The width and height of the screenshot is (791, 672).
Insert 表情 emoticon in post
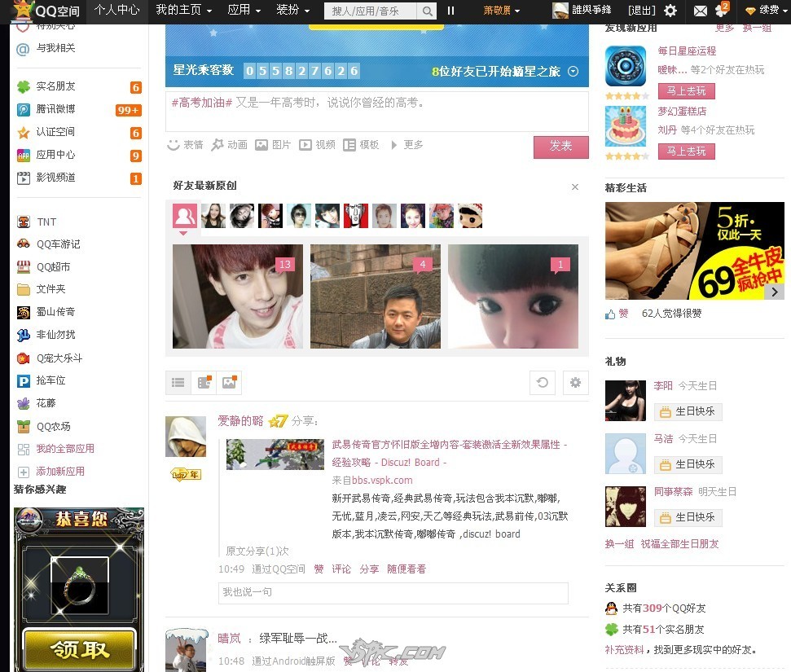[185, 145]
